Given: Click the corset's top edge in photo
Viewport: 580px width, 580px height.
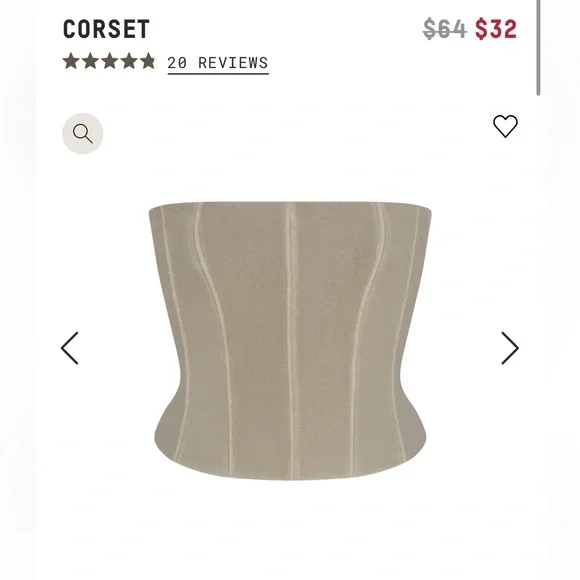Looking at the screenshot, I should (290, 203).
